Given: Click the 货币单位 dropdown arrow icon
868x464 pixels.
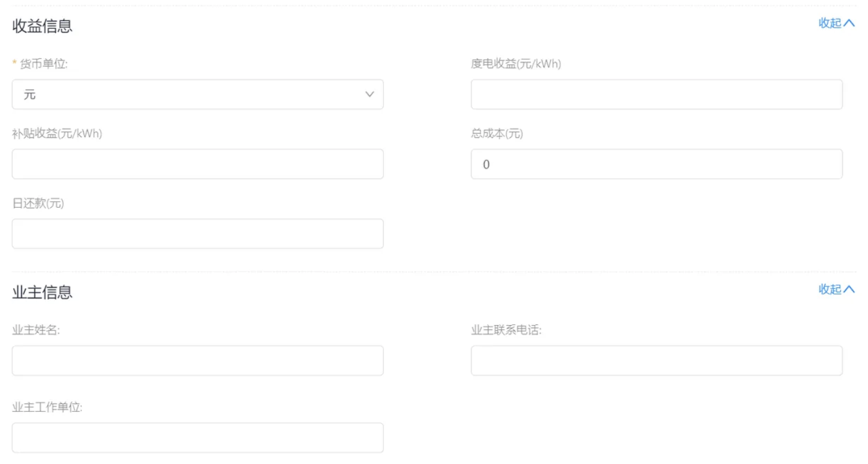Looking at the screenshot, I should tap(370, 95).
